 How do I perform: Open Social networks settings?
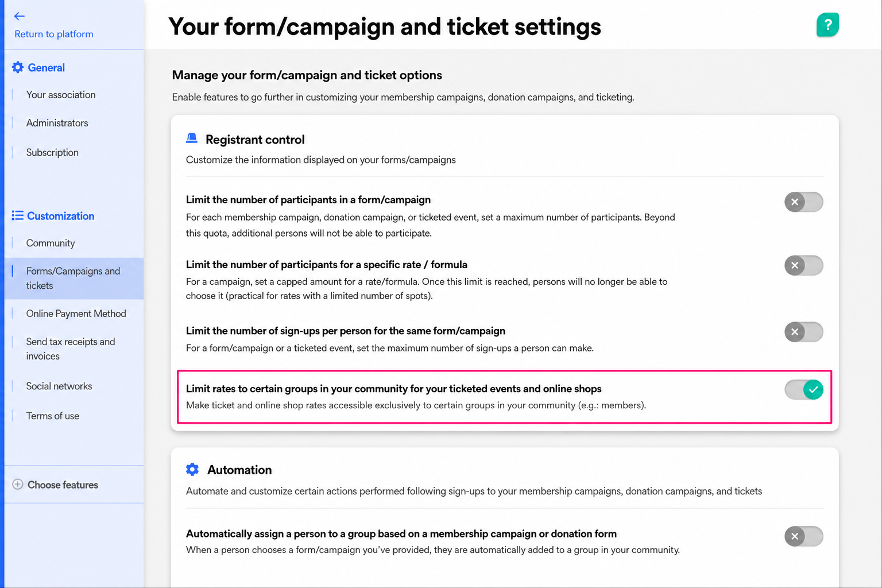pos(59,386)
